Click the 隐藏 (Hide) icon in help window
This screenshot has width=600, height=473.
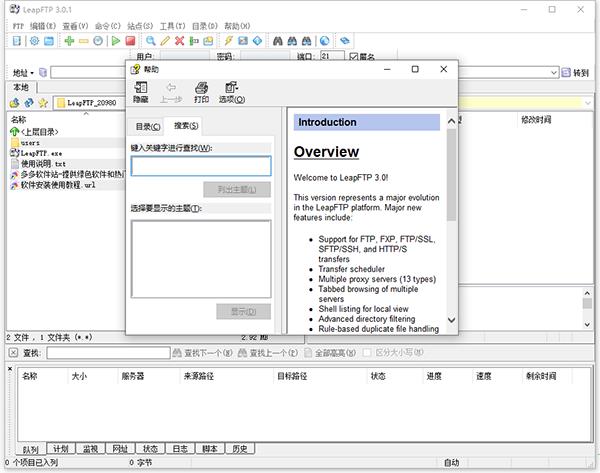(141, 92)
